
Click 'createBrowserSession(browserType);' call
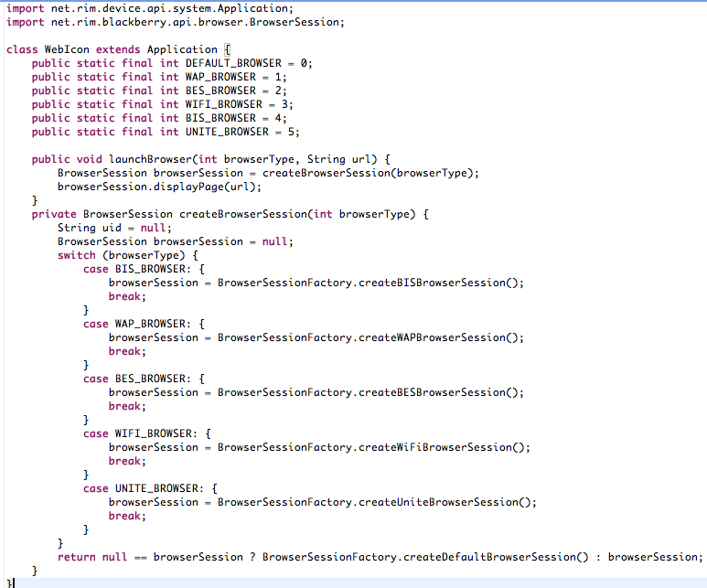coord(370,173)
